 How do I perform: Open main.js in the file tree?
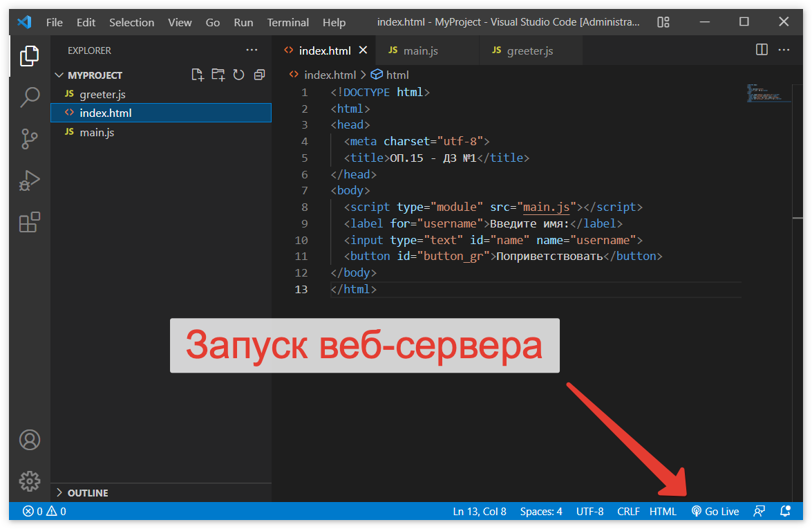[x=97, y=132]
